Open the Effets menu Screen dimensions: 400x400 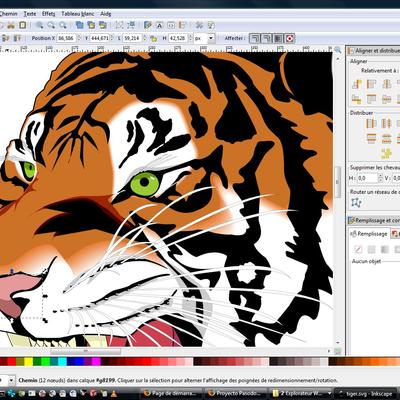tap(48, 14)
